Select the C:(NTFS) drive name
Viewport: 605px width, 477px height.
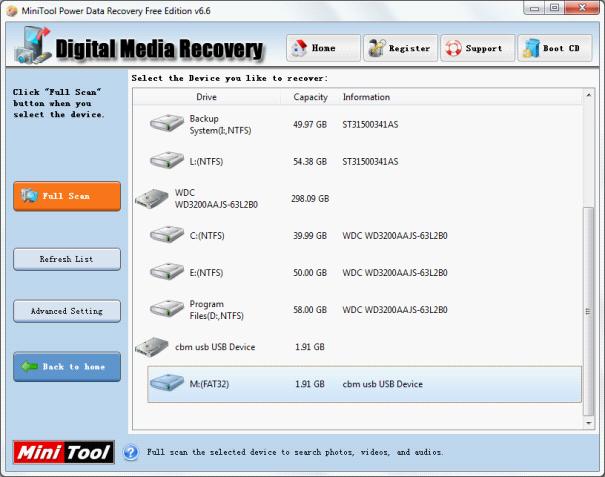tap(207, 235)
